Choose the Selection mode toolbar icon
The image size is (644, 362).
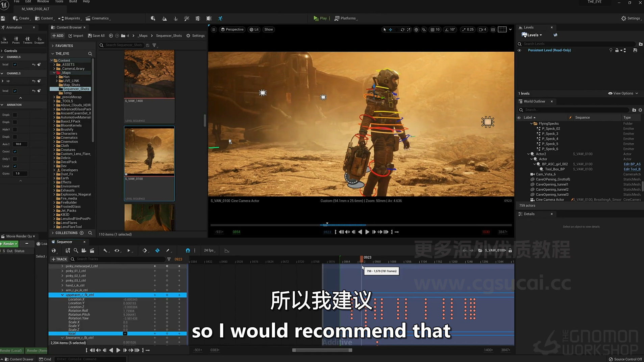153,19
